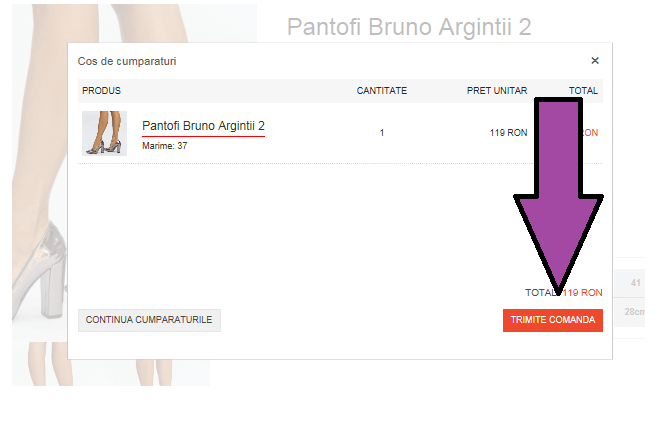Select the quantity value 1 in cart
The image size is (657, 433).
[x=382, y=133]
